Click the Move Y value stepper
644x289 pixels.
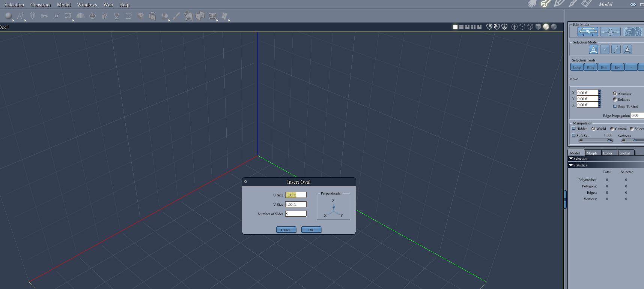(599, 99)
